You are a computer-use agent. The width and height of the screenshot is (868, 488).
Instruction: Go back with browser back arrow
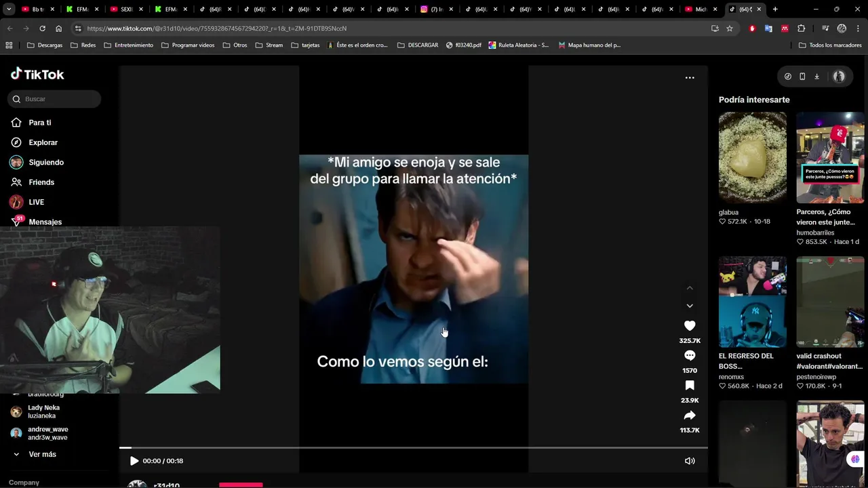(x=9, y=28)
